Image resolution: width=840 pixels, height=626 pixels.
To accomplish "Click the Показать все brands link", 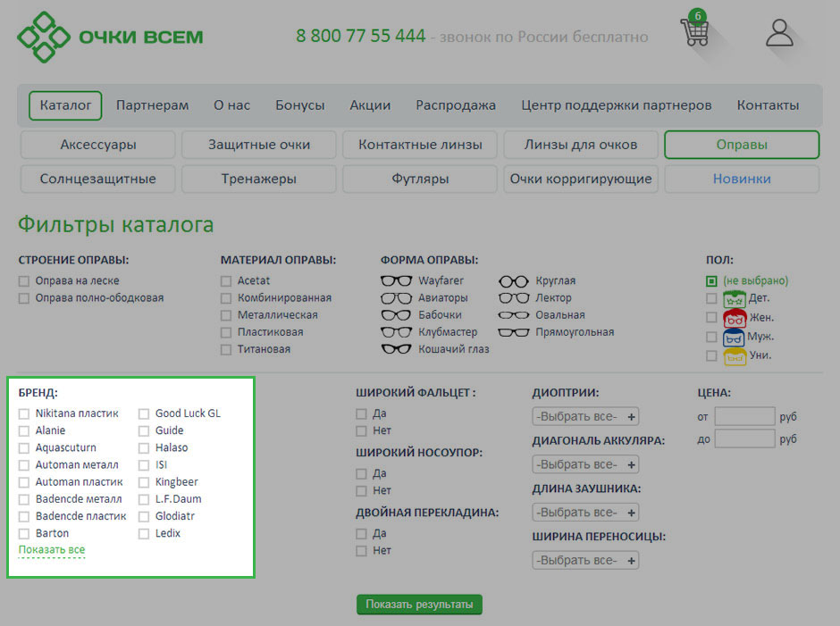I will (52, 550).
